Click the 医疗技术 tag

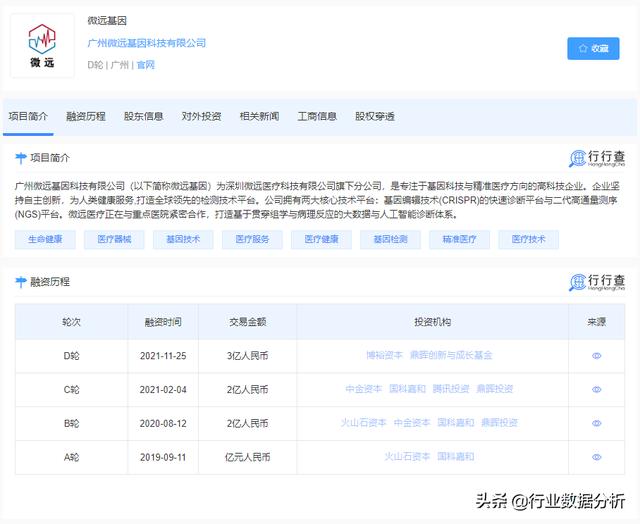coord(529,239)
